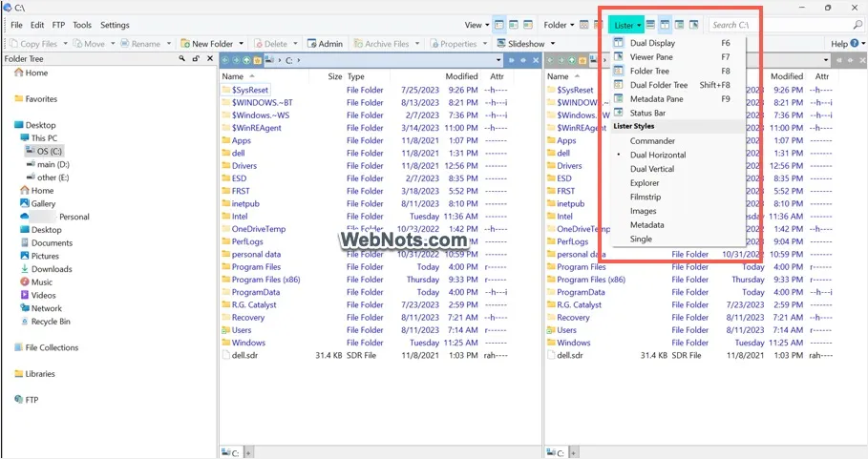The width and height of the screenshot is (868, 459).
Task: Open the Help dropdown menu
Action: (843, 44)
